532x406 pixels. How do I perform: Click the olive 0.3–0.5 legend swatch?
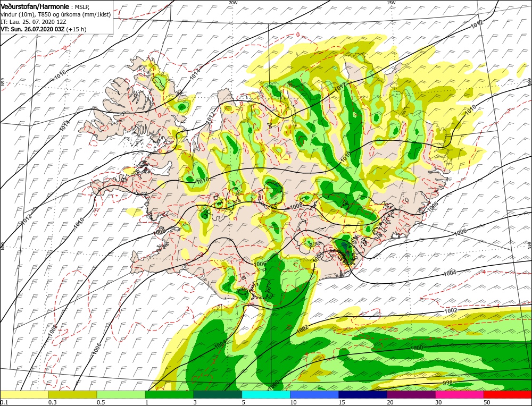[x=72, y=394]
